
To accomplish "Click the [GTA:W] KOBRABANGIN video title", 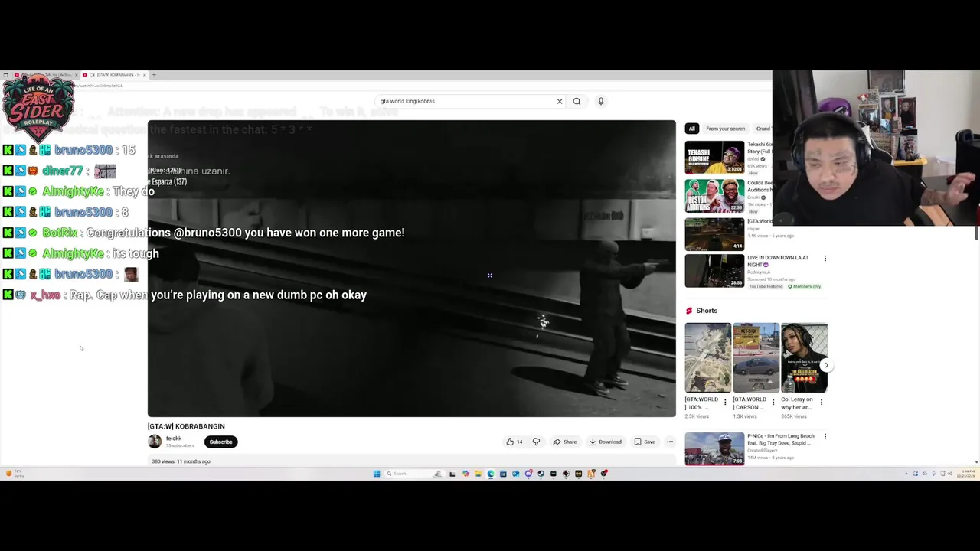I will click(x=186, y=426).
